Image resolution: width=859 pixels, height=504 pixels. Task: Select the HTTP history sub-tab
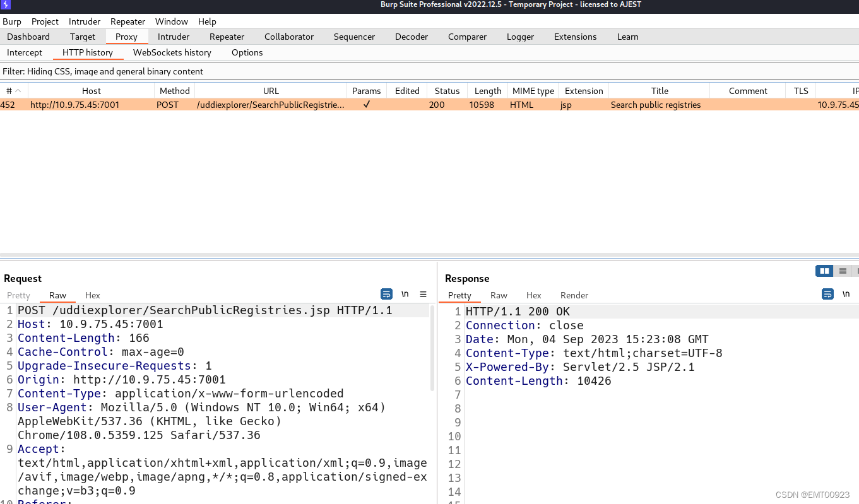[x=88, y=52]
